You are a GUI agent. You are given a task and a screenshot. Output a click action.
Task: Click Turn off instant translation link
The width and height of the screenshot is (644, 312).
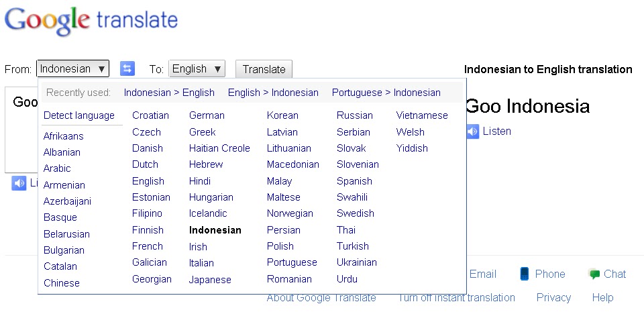tap(456, 298)
